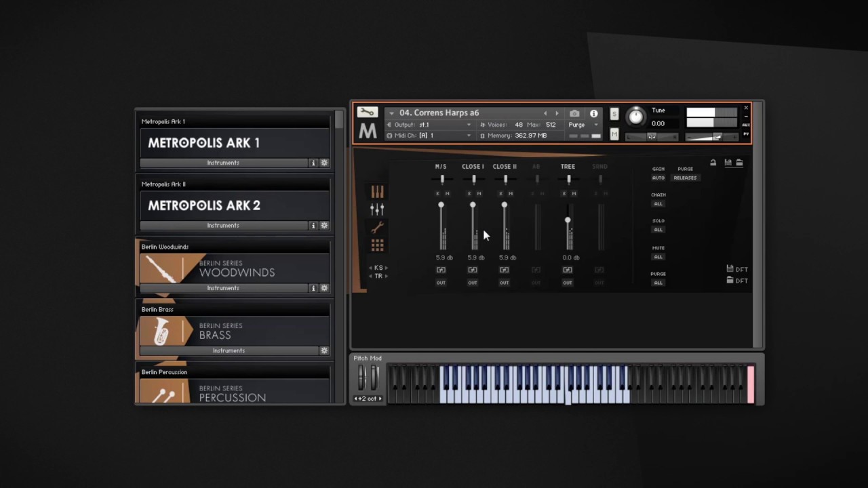Image resolution: width=868 pixels, height=488 pixels.
Task: Open Instruments list for Metropolis Ark 2
Action: pos(223,225)
